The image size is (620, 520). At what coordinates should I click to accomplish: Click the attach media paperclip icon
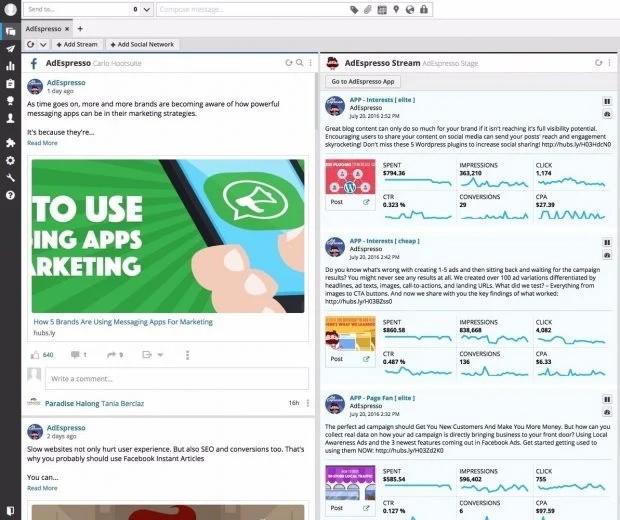coord(368,9)
